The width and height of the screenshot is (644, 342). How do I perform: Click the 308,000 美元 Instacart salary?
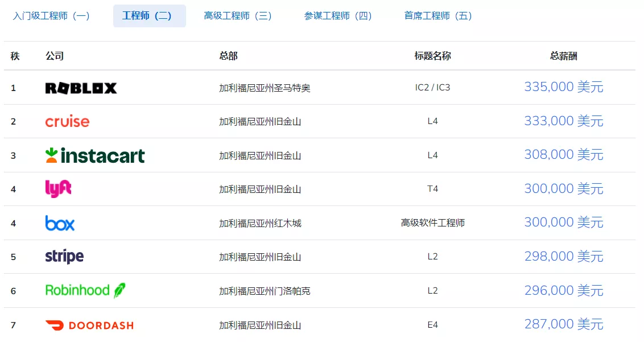[x=563, y=155]
